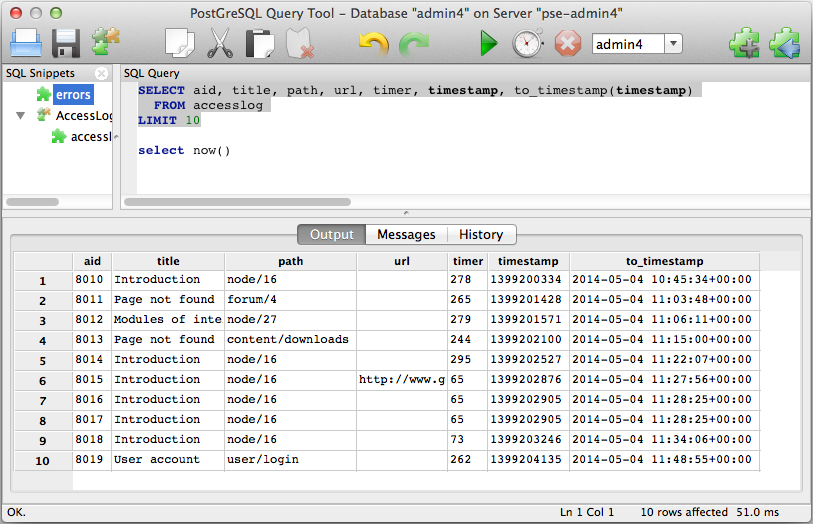Click the open file icon in toolbar
This screenshot has height=524, width=813.
point(25,43)
